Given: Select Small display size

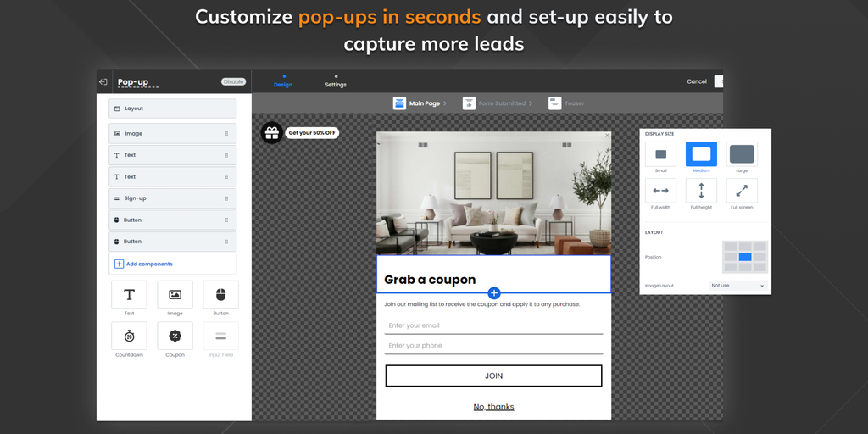Looking at the screenshot, I should (660, 154).
